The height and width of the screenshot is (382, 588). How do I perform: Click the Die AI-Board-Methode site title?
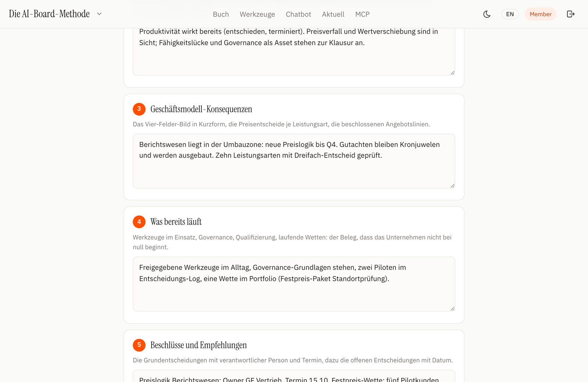click(x=49, y=14)
